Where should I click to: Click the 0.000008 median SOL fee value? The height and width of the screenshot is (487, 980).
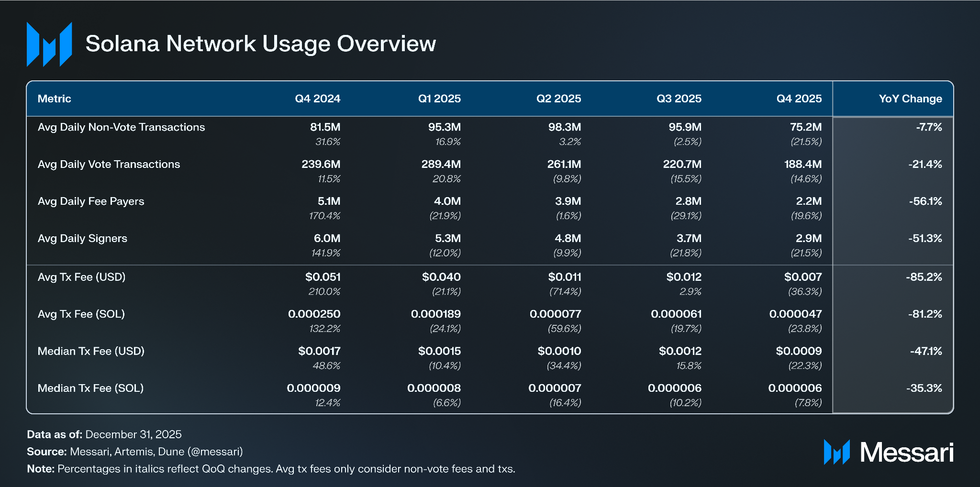coord(434,388)
